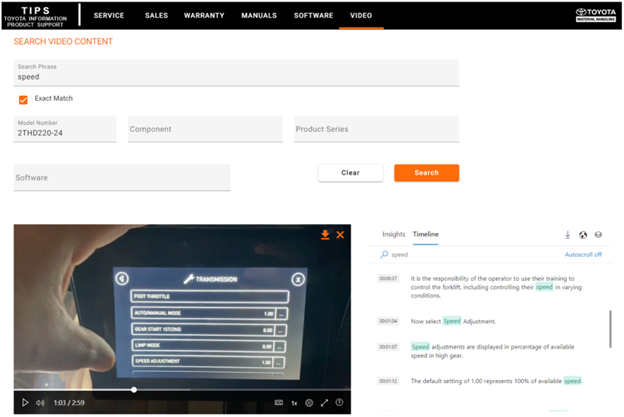Viewport: 624px width, 417px height.
Task: Uncheck the Exact Match checkbox
Action: click(x=23, y=99)
